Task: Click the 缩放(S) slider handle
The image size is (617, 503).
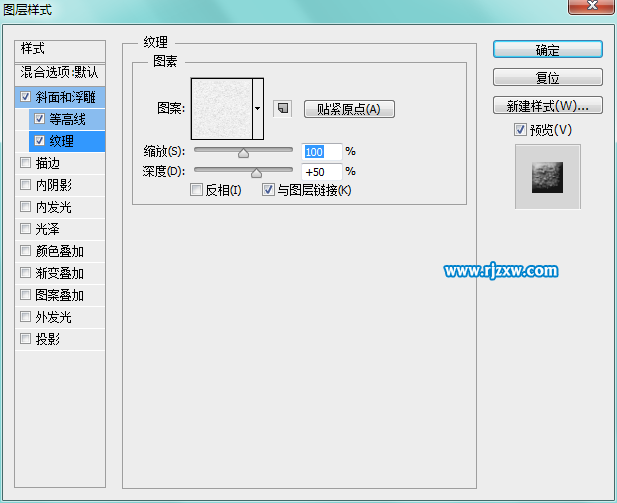Action: pos(243,153)
